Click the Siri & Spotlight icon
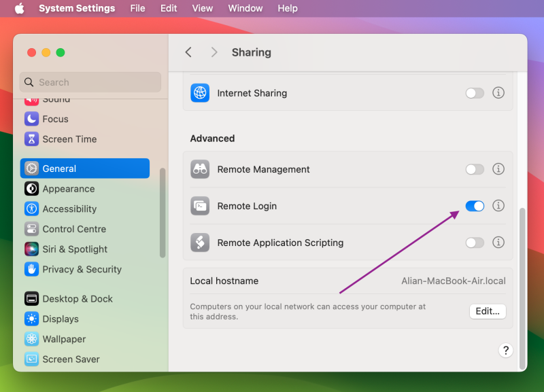This screenshot has height=392, width=544. (x=31, y=249)
